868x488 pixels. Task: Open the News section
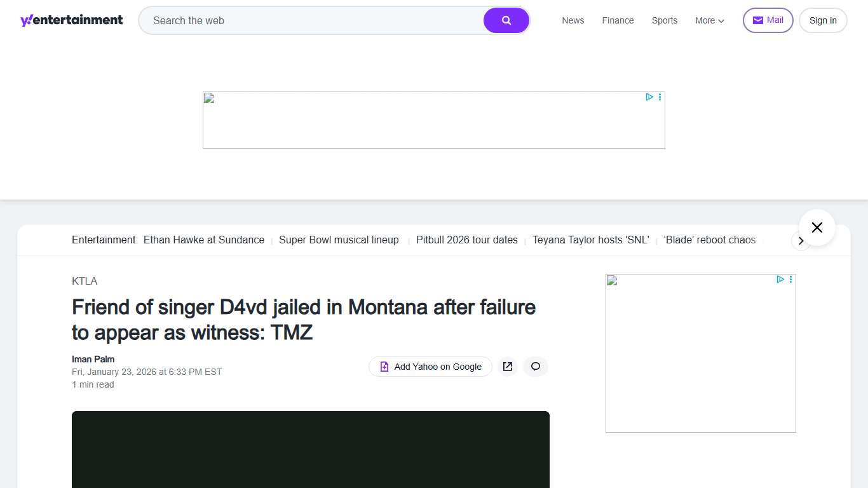573,20
